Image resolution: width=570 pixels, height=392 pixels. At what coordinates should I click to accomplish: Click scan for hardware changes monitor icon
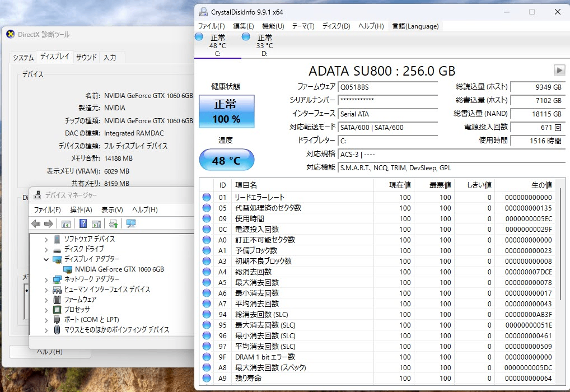tap(131, 223)
